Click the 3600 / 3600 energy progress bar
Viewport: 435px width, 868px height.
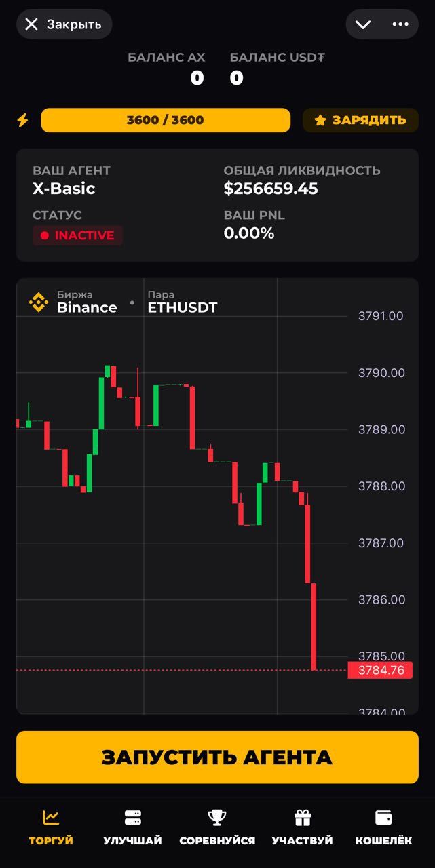166,120
